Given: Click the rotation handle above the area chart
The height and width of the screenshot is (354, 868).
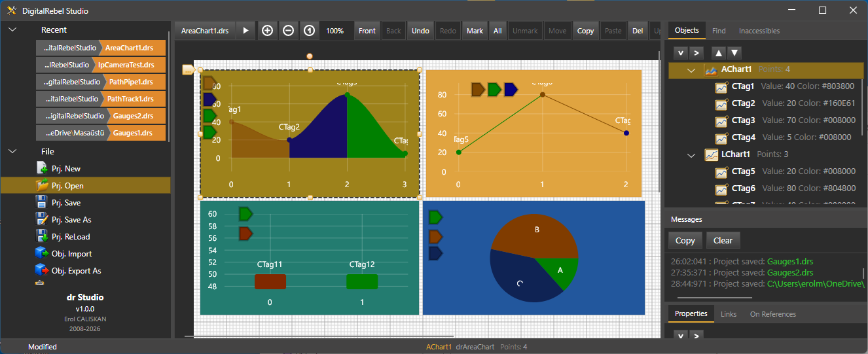Looking at the screenshot, I should point(310,56).
